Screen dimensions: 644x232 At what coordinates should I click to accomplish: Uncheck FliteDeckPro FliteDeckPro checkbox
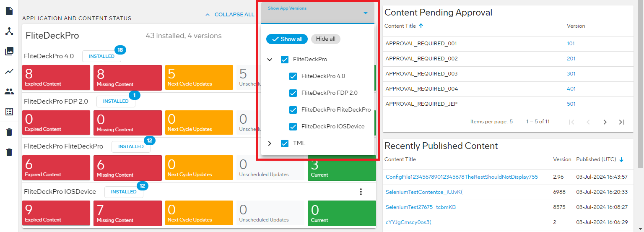coord(293,110)
